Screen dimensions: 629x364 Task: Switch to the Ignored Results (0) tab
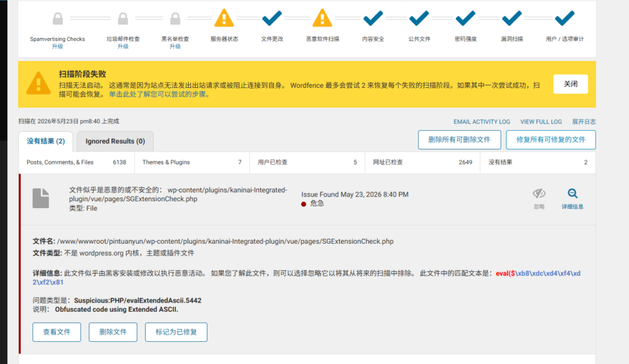click(x=115, y=142)
